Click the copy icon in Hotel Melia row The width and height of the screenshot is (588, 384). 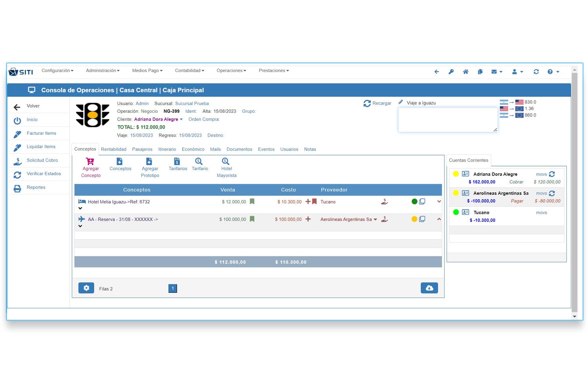[x=422, y=201]
